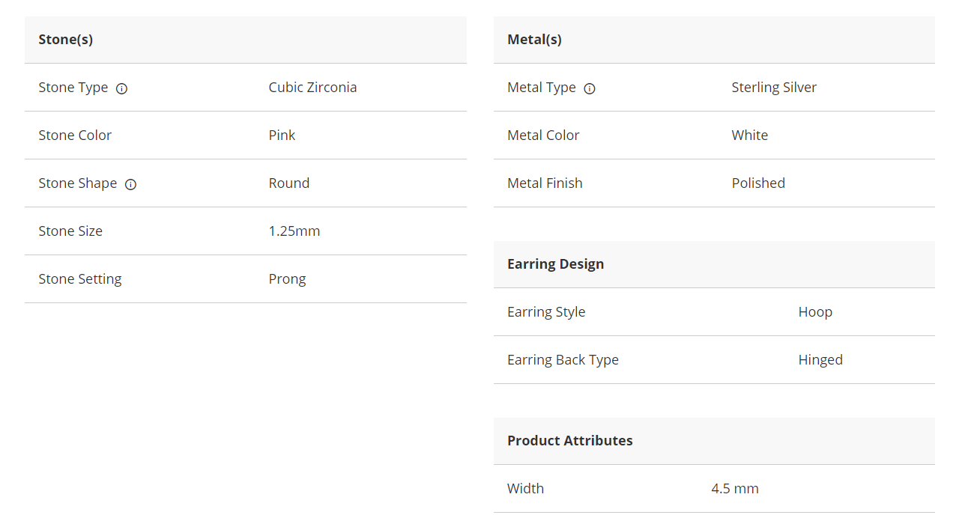
Task: Click the Stone Color label
Action: tap(75, 135)
